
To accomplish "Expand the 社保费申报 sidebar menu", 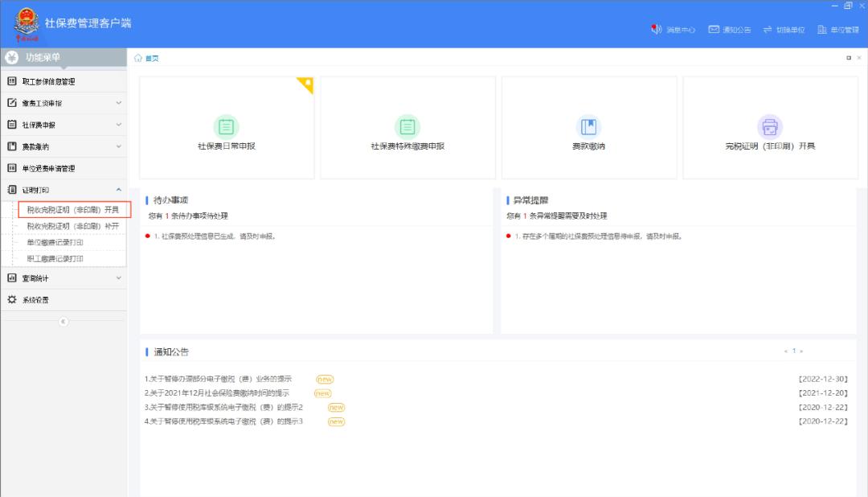I will (x=63, y=125).
